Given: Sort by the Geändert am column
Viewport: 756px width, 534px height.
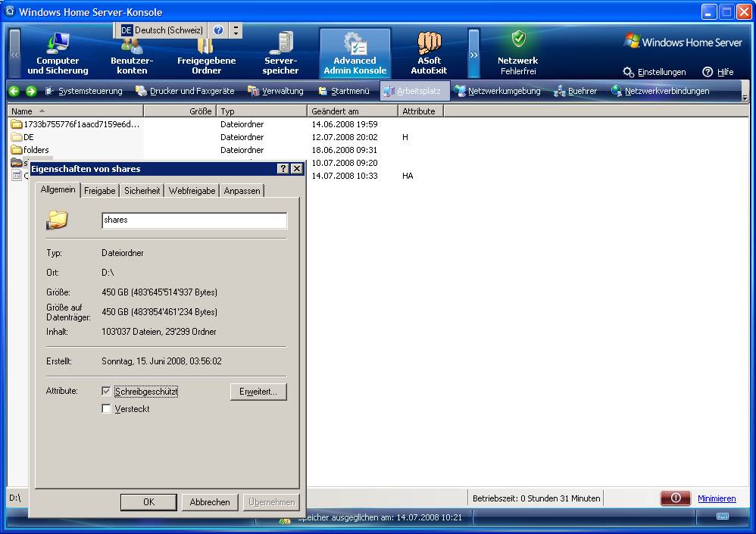Looking at the screenshot, I should pyautogui.click(x=352, y=111).
